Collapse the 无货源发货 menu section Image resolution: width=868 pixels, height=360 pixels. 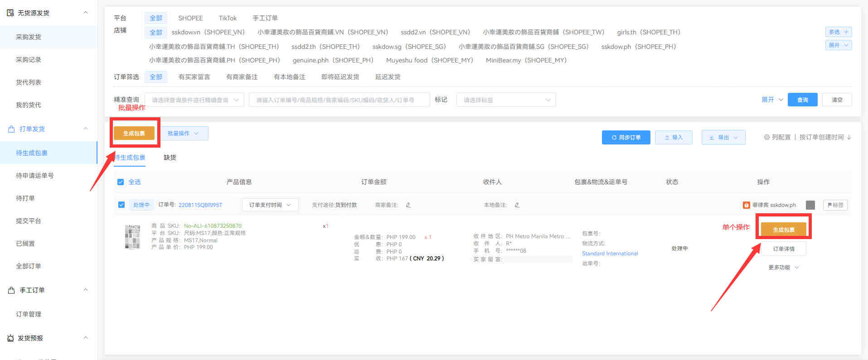point(86,13)
